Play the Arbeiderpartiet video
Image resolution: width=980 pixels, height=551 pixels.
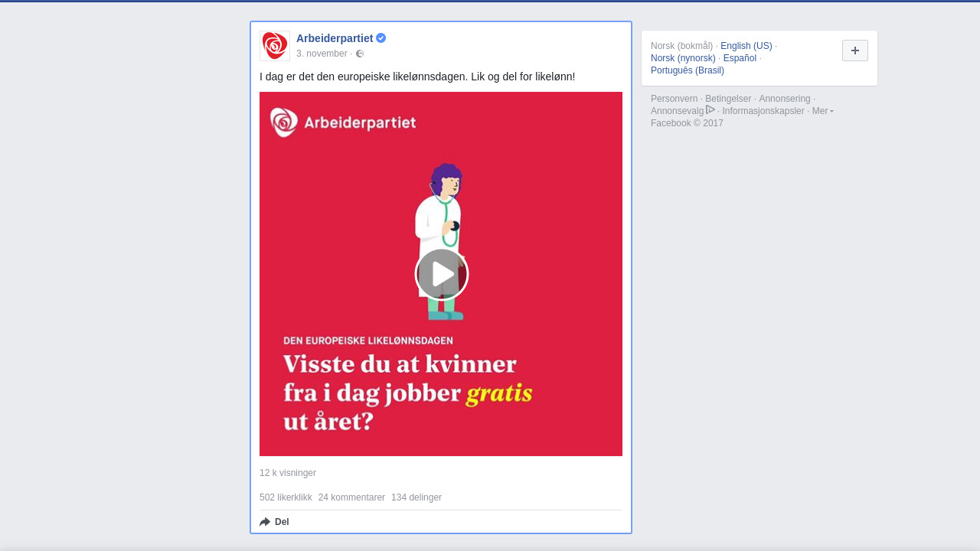(x=442, y=274)
